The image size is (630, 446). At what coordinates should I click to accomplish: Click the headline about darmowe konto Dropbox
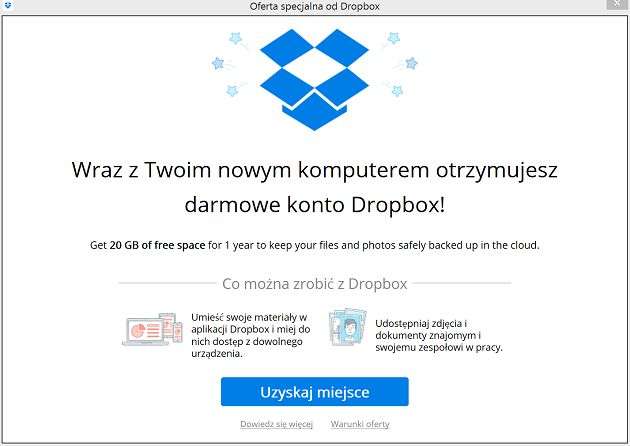click(315, 187)
